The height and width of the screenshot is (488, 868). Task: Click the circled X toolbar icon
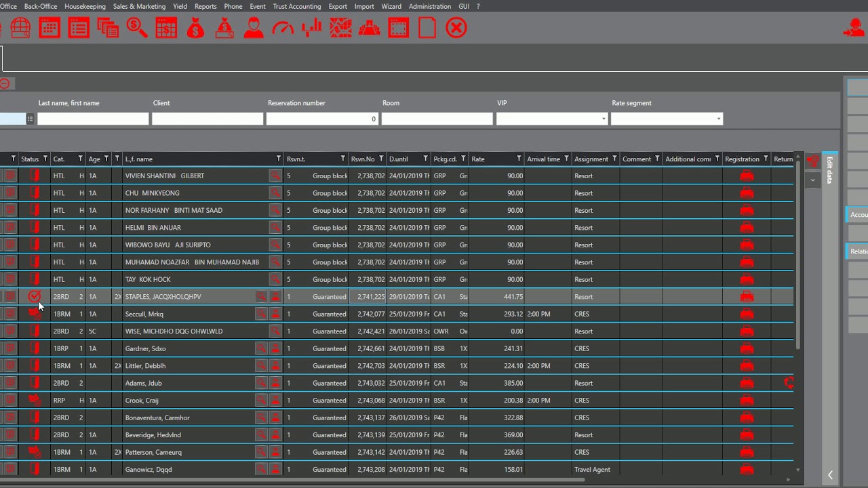point(456,28)
